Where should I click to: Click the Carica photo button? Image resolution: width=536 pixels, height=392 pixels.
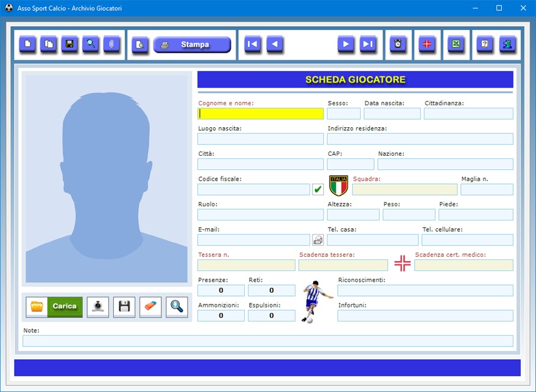[54, 307]
